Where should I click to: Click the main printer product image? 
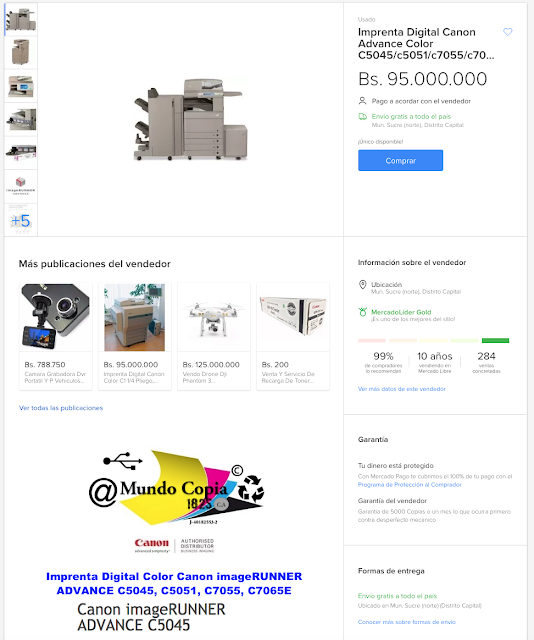(x=191, y=119)
